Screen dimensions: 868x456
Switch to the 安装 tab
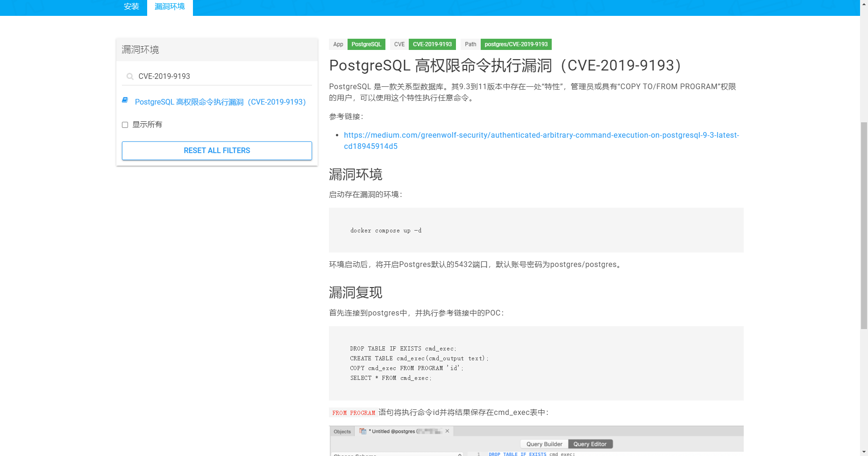(131, 7)
